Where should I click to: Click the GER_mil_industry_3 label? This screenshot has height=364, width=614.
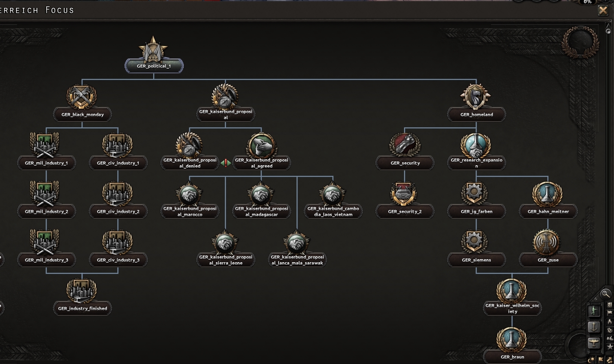coord(47,260)
